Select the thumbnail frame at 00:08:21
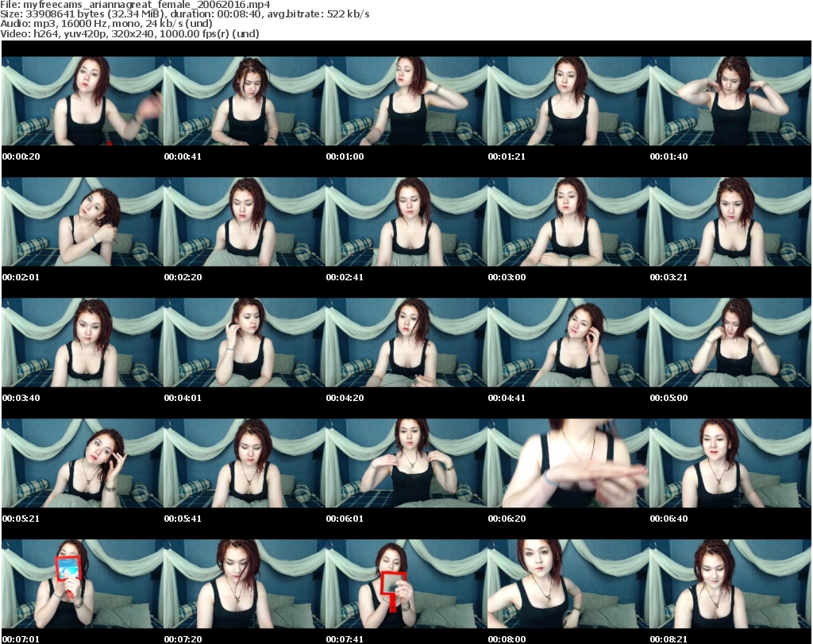Screen dimensions: 813x644 click(x=730, y=584)
